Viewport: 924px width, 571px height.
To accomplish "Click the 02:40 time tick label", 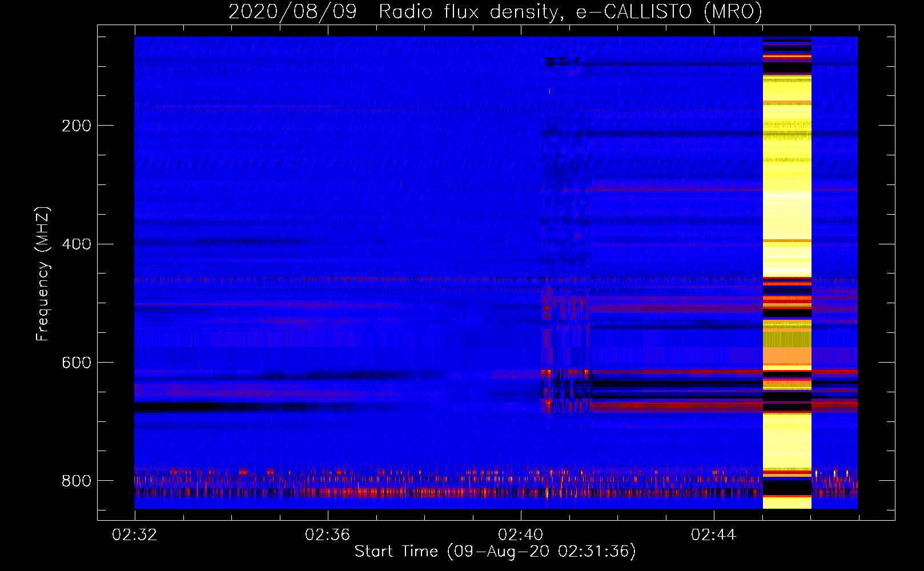I will [x=521, y=535].
